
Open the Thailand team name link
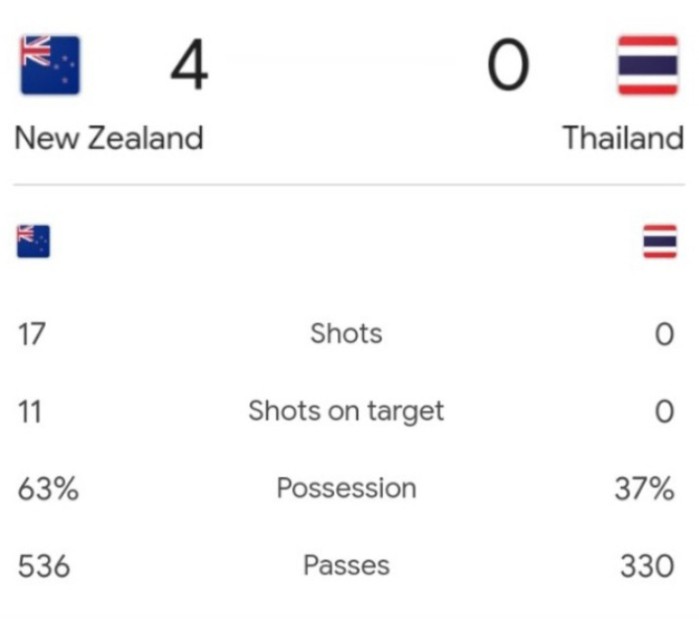[623, 138]
